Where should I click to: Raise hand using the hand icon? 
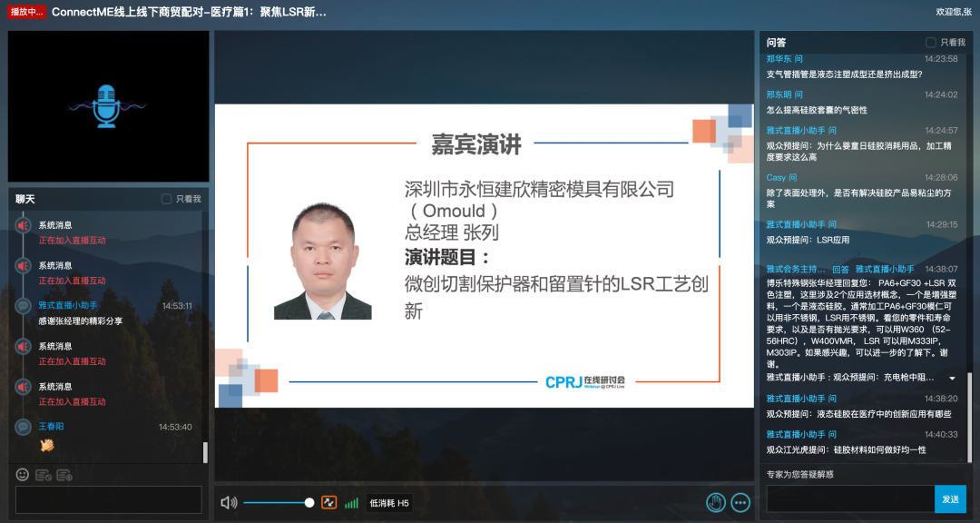(716, 502)
